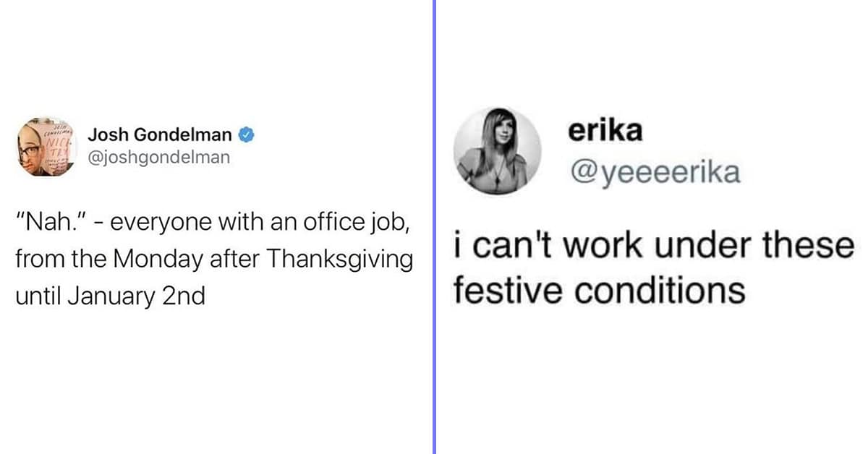Open the @joshgondelman handle link
The height and width of the screenshot is (454, 868).
pos(159,156)
